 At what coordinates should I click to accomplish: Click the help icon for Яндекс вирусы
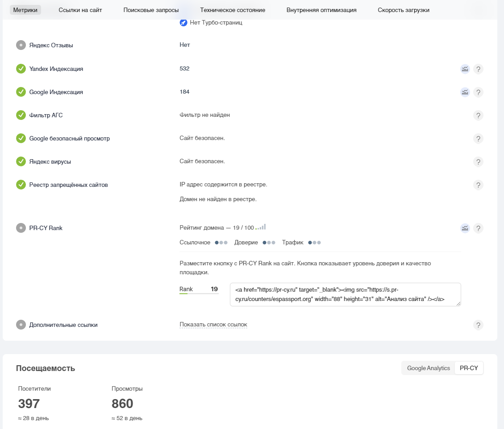478,162
